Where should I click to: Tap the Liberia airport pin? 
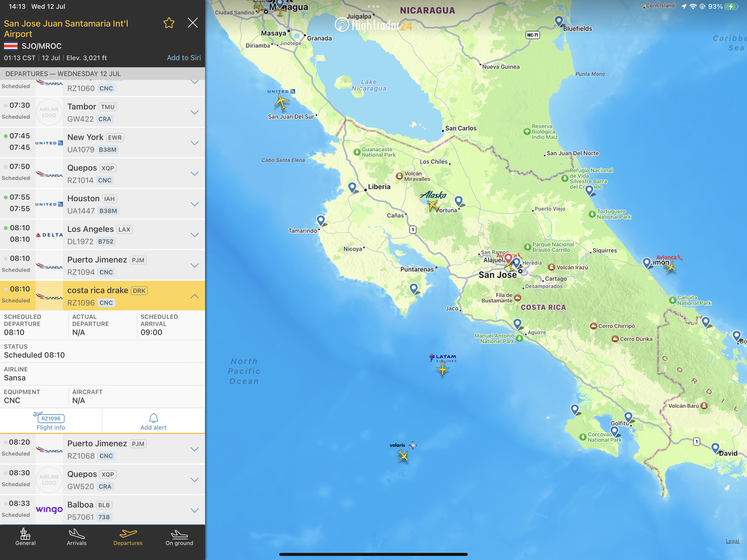pyautogui.click(x=353, y=188)
